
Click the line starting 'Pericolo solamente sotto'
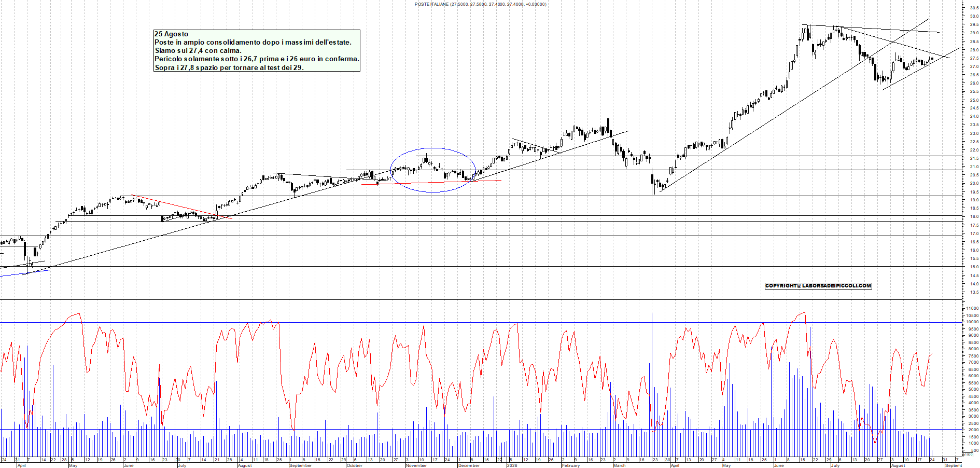tap(257, 59)
